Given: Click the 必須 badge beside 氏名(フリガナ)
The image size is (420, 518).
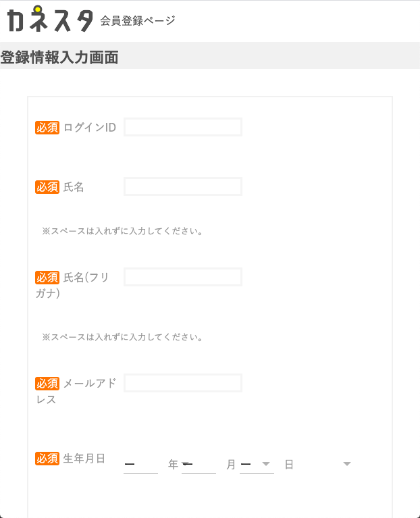Looking at the screenshot, I should pyautogui.click(x=47, y=278).
